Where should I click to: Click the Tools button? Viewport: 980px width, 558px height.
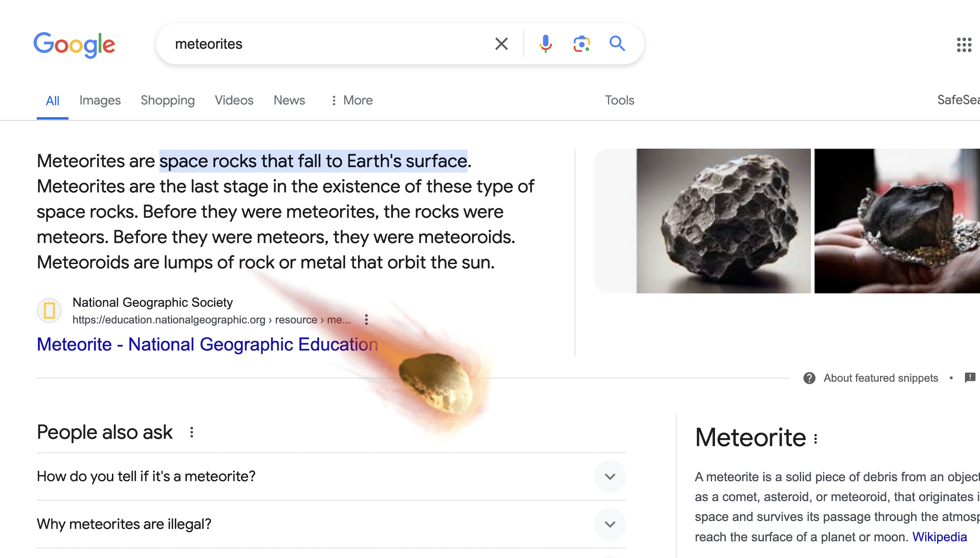(x=619, y=100)
